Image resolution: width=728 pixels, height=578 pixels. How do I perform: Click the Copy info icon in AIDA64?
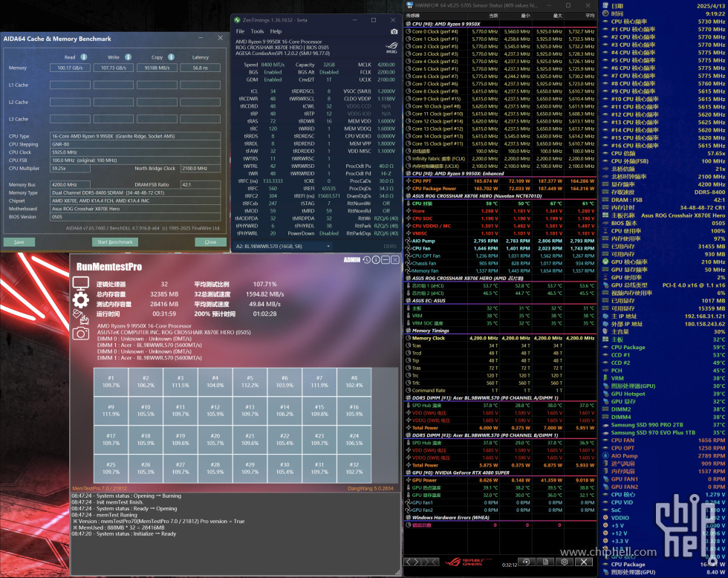click(171, 57)
